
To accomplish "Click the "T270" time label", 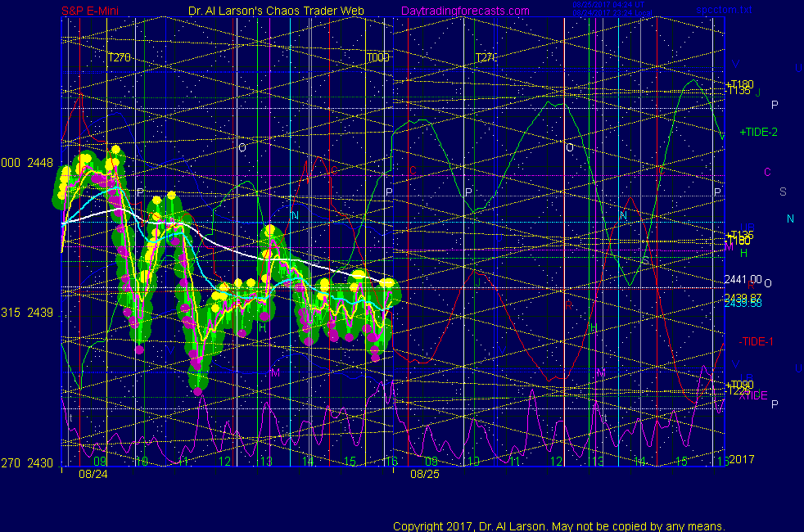I will click(120, 57).
